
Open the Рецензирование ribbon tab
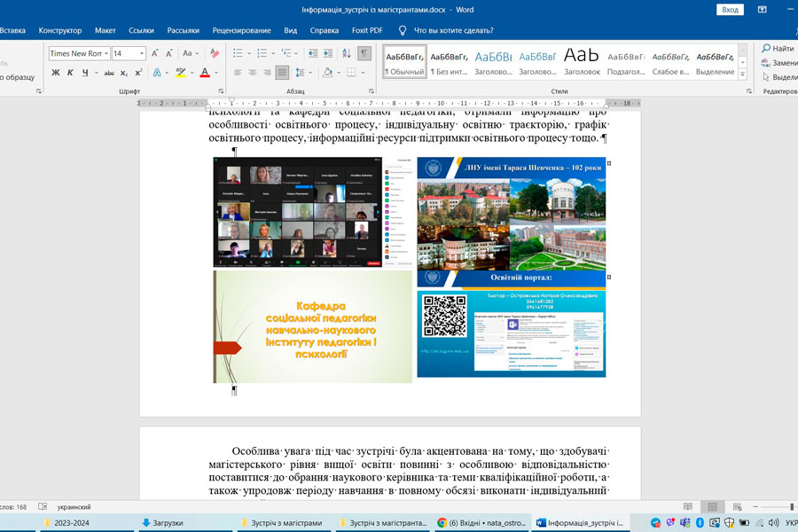242,30
